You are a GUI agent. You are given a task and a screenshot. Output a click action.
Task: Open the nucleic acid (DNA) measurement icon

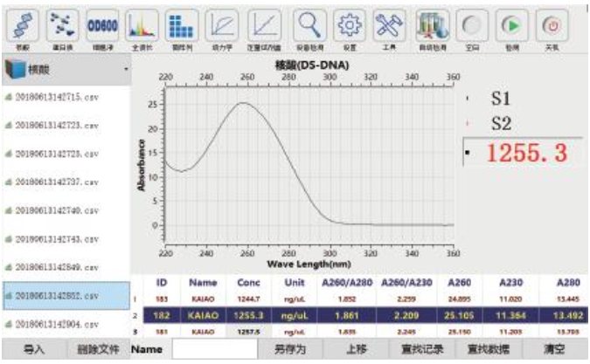point(23,25)
